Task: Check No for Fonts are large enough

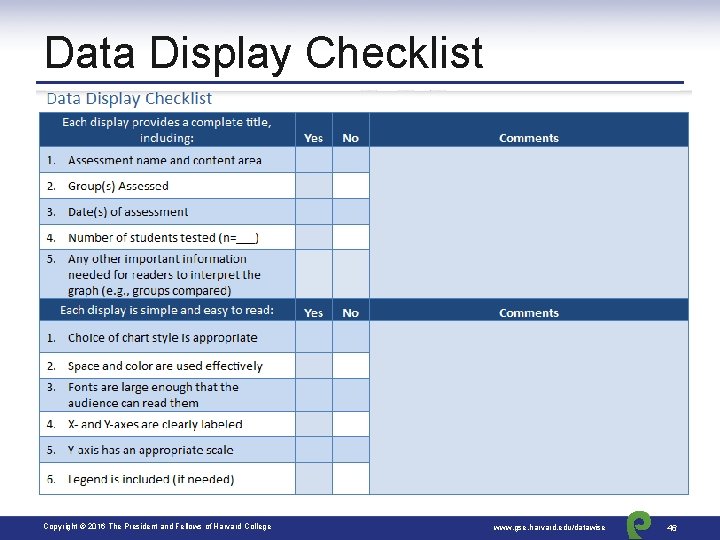Action: click(351, 395)
